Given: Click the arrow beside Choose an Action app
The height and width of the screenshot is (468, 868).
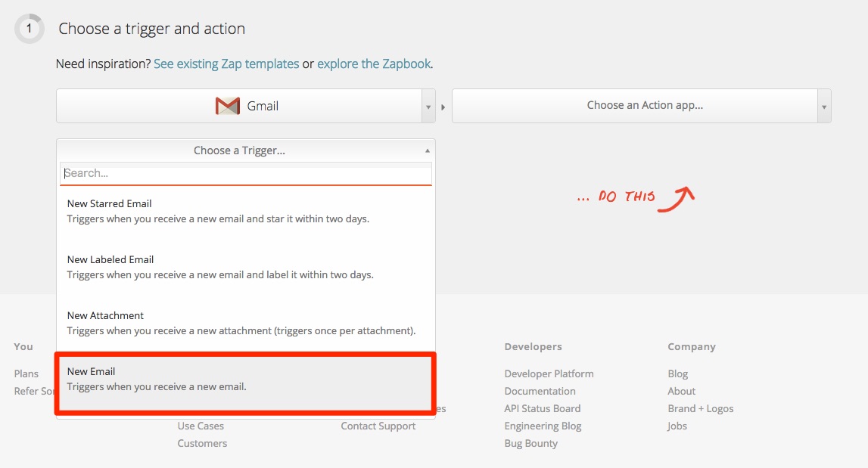Looking at the screenshot, I should click(x=824, y=106).
